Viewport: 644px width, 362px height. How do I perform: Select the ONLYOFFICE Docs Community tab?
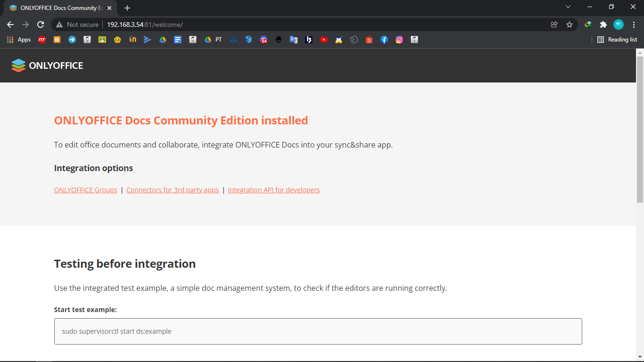60,8
